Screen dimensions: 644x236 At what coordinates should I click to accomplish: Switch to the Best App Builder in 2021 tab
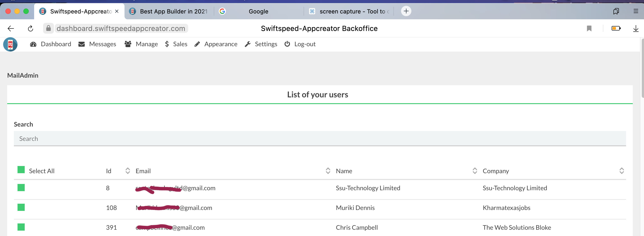pos(169,11)
